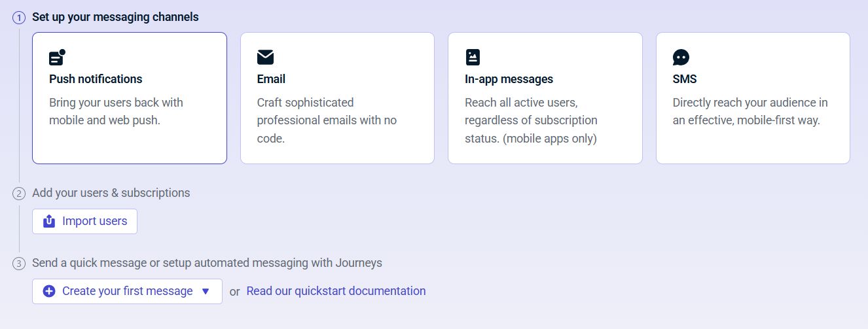Expand the Create your first message dropdown arrow

coord(206,291)
